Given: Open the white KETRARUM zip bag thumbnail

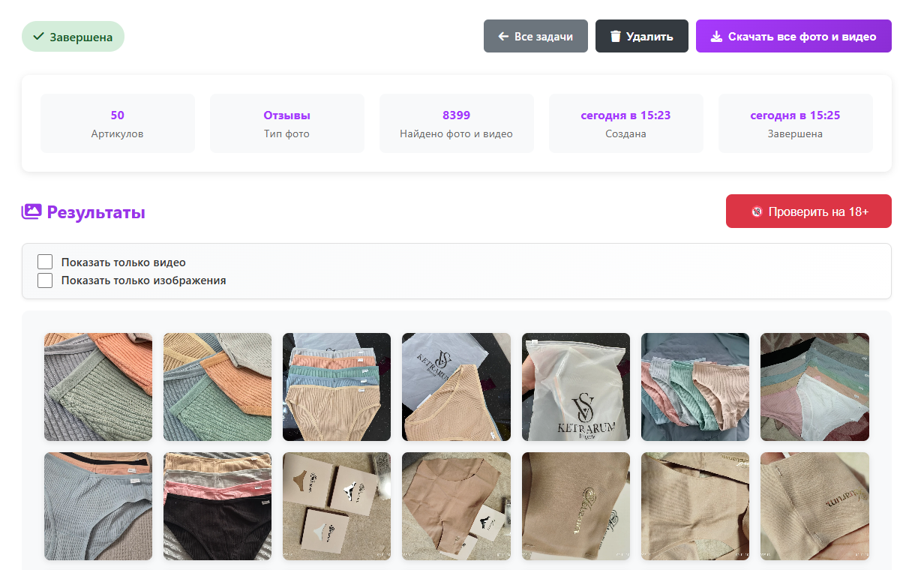Looking at the screenshot, I should tap(576, 387).
